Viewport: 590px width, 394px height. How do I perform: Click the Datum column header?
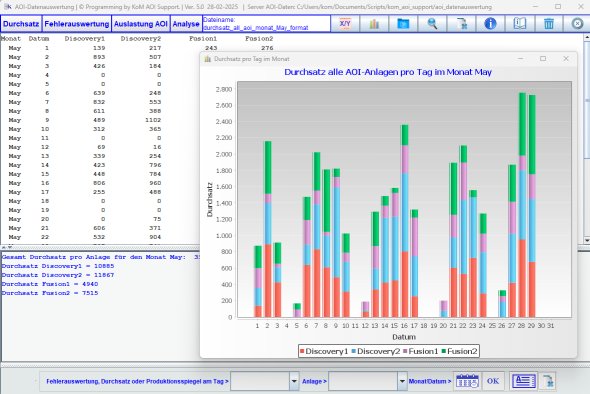pyautogui.click(x=39, y=38)
